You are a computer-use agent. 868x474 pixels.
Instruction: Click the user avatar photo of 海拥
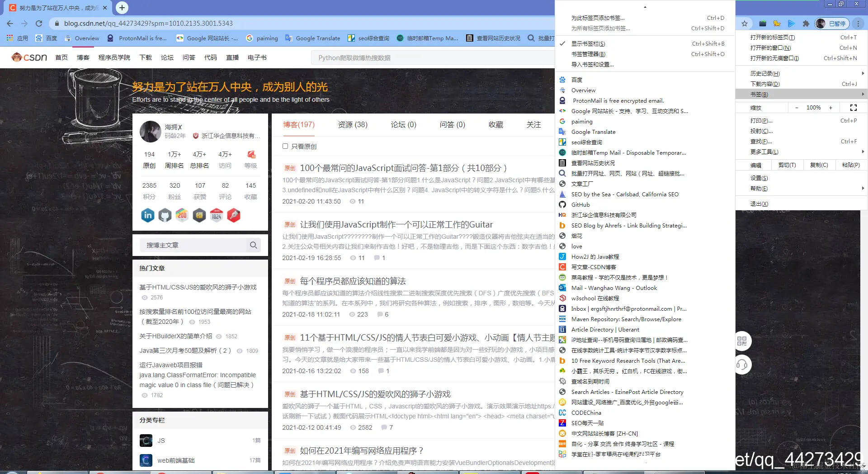pos(151,132)
